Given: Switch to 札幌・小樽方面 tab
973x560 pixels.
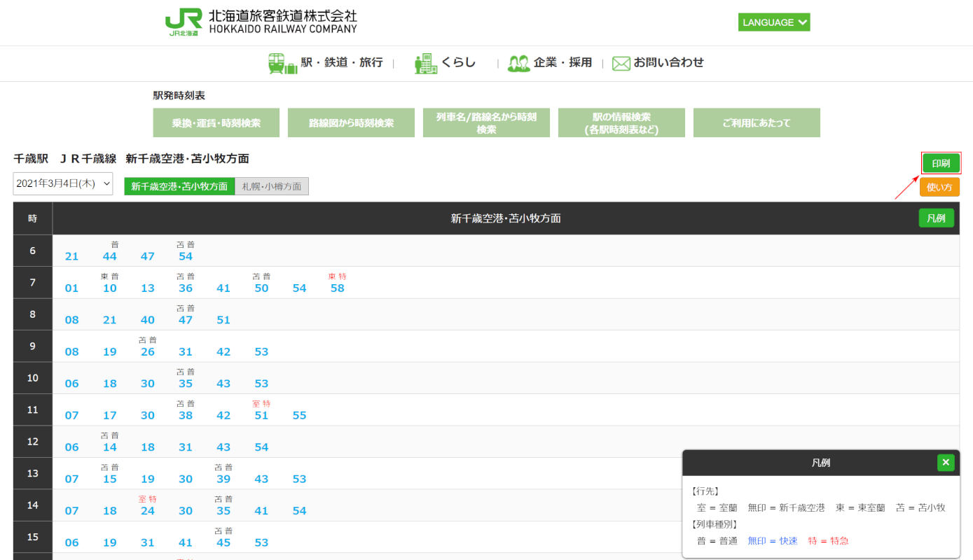Looking at the screenshot, I should pos(272,186).
